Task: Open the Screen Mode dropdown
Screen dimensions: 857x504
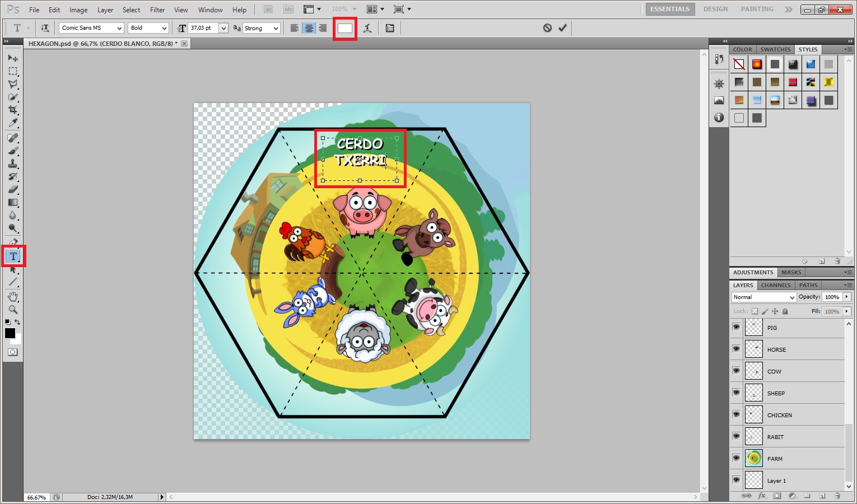Action: click(402, 10)
